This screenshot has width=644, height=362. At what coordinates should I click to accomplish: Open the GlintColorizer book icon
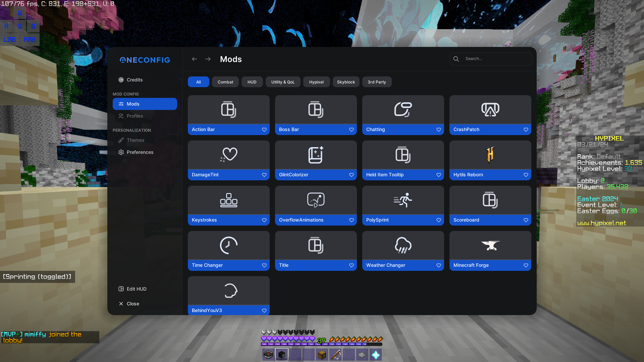[x=316, y=155]
